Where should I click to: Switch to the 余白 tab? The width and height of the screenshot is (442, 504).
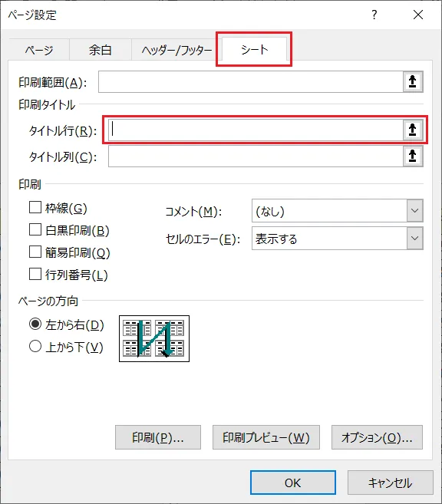click(101, 50)
